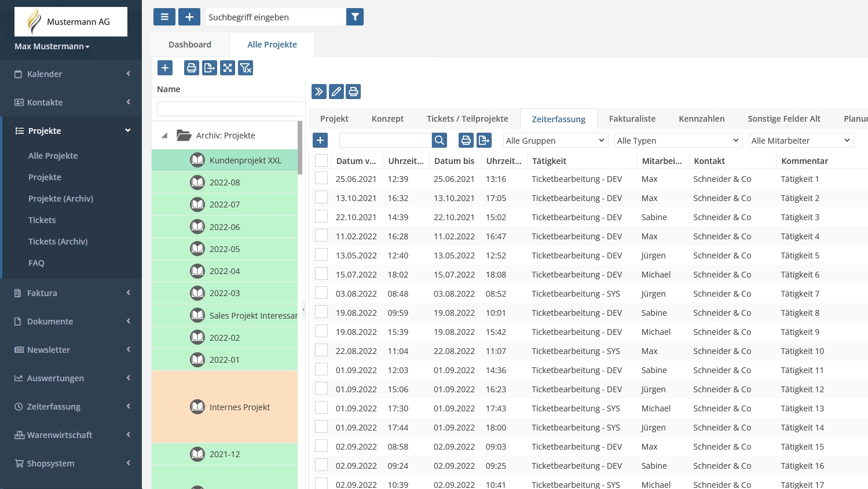Open the Tickets / Teilprojekte tab
The height and width of the screenshot is (489, 868).
point(467,119)
